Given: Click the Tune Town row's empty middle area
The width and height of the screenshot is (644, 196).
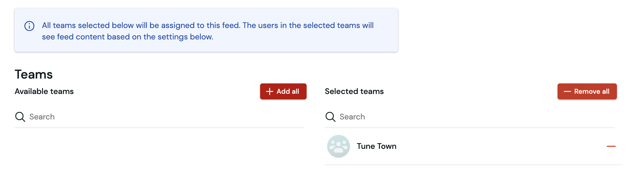Looking at the screenshot, I should coord(499,146).
